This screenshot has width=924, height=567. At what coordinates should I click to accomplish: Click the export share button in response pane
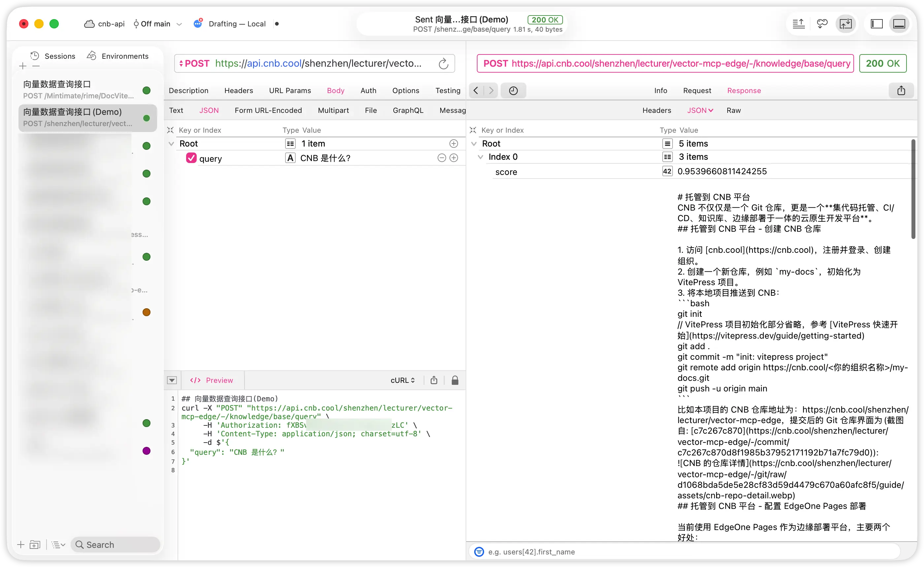click(901, 90)
